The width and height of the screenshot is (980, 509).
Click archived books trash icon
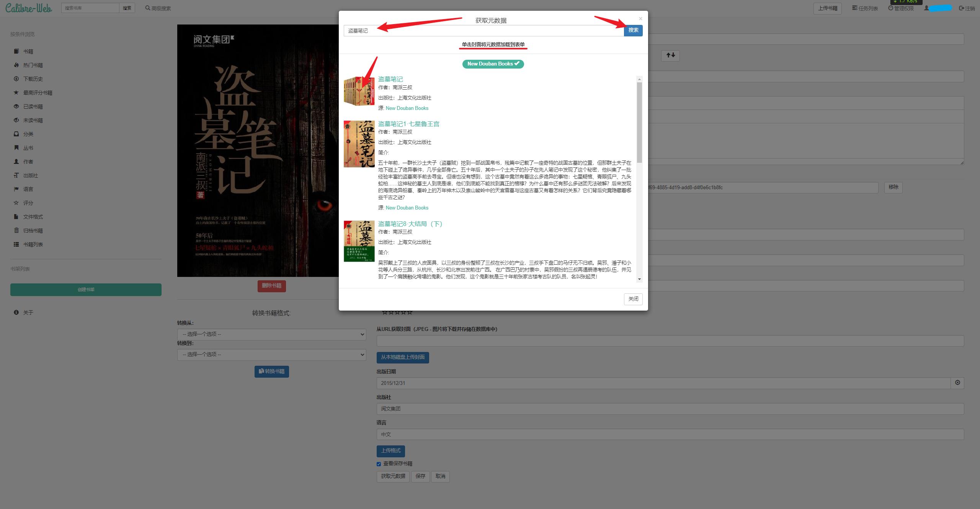[16, 231]
